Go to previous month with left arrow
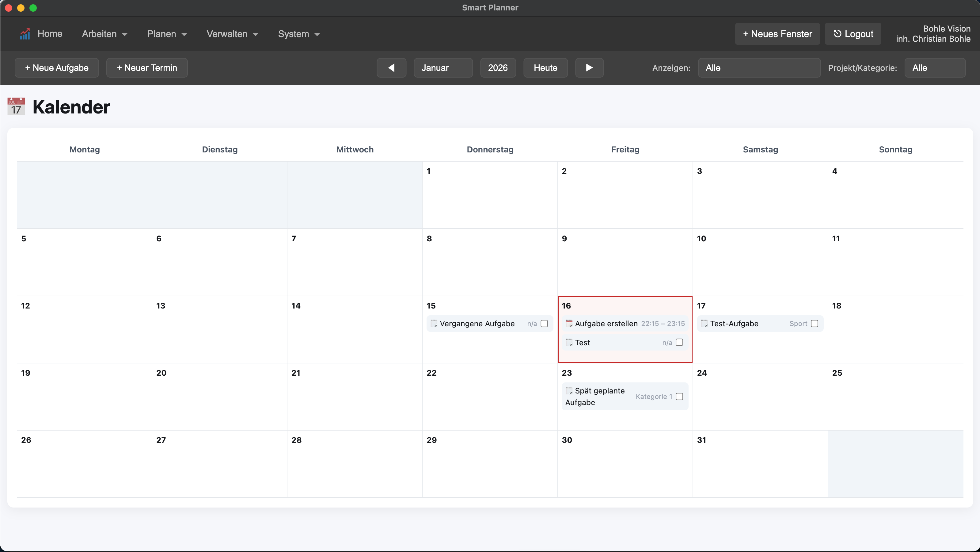980x552 pixels. pyautogui.click(x=391, y=68)
